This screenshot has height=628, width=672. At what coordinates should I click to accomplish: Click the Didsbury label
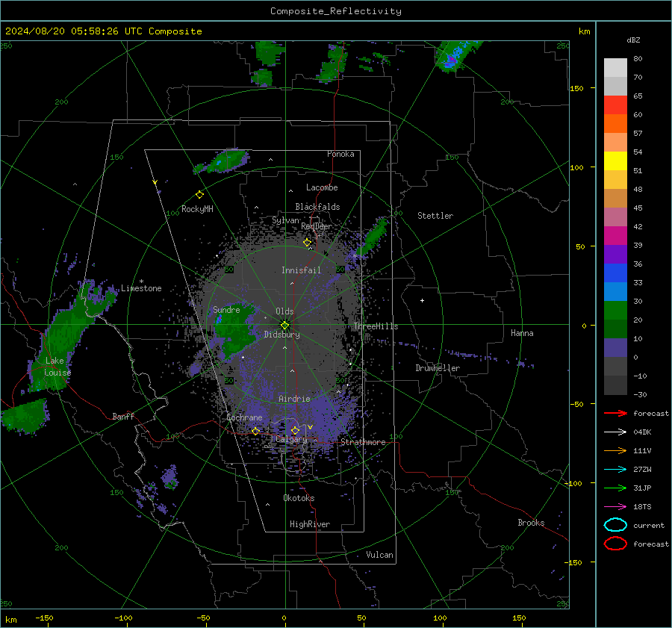(x=281, y=335)
